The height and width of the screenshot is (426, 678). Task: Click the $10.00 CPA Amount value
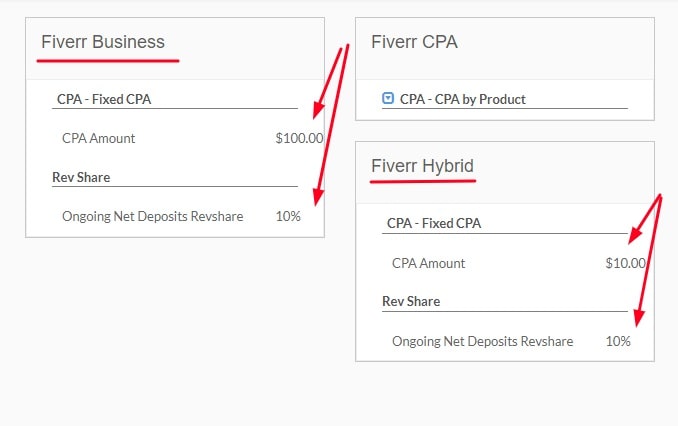tap(625, 263)
